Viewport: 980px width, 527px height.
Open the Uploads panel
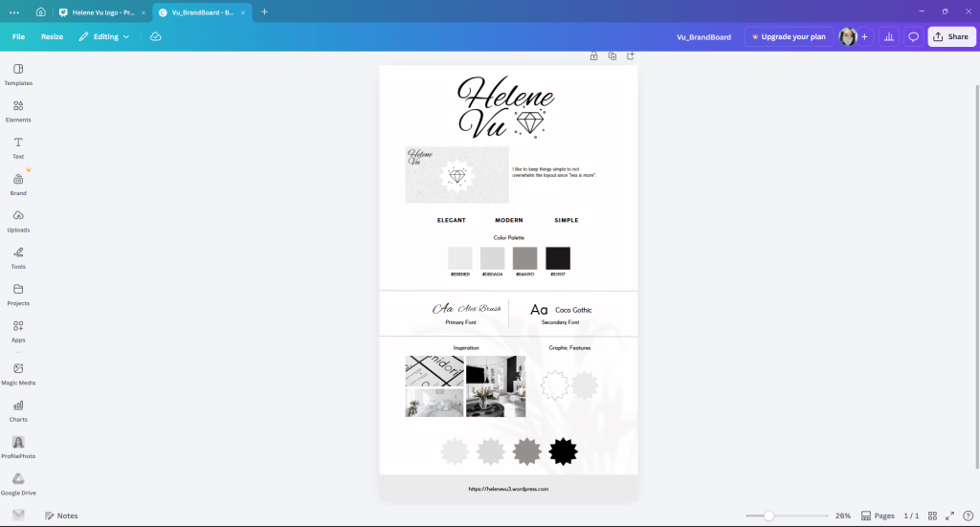(18, 220)
